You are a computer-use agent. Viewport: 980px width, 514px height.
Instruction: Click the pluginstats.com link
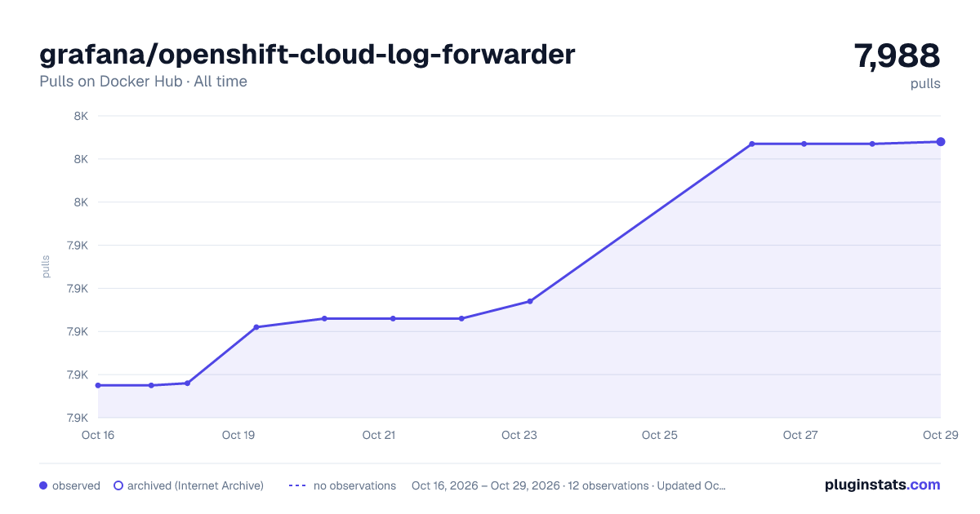tap(882, 485)
